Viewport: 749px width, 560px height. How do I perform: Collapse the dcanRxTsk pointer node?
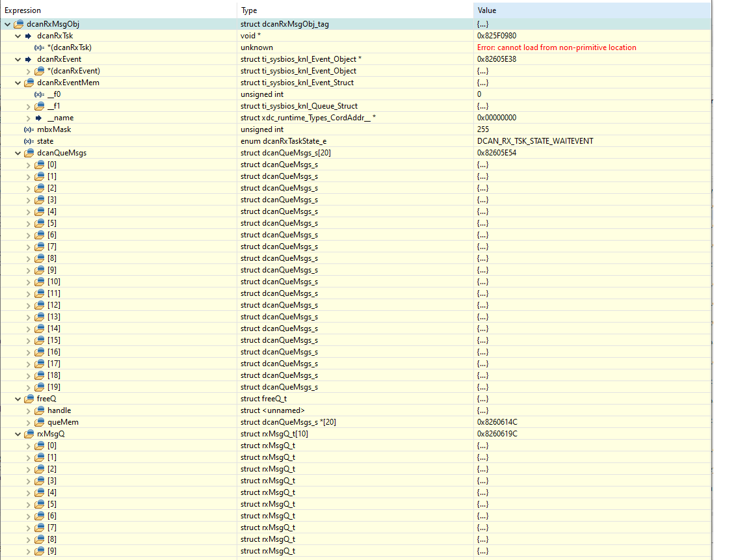click(x=18, y=36)
